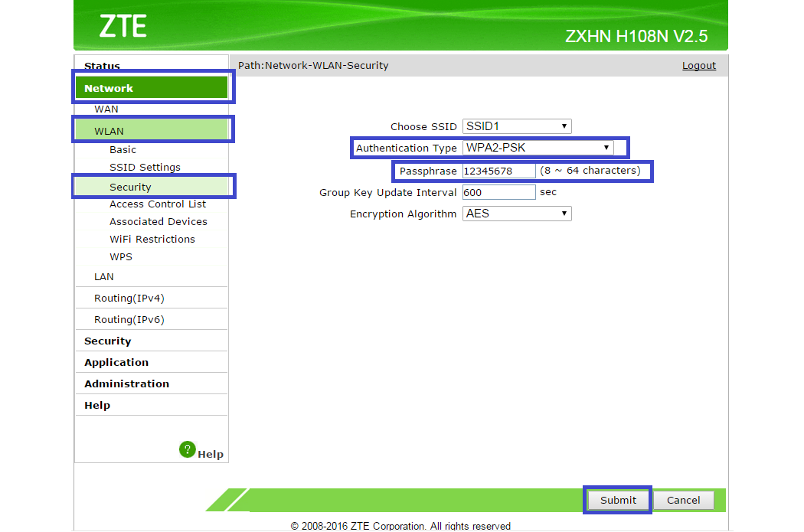View Associated Devices page
The height and width of the screenshot is (532, 804).
coord(159,221)
